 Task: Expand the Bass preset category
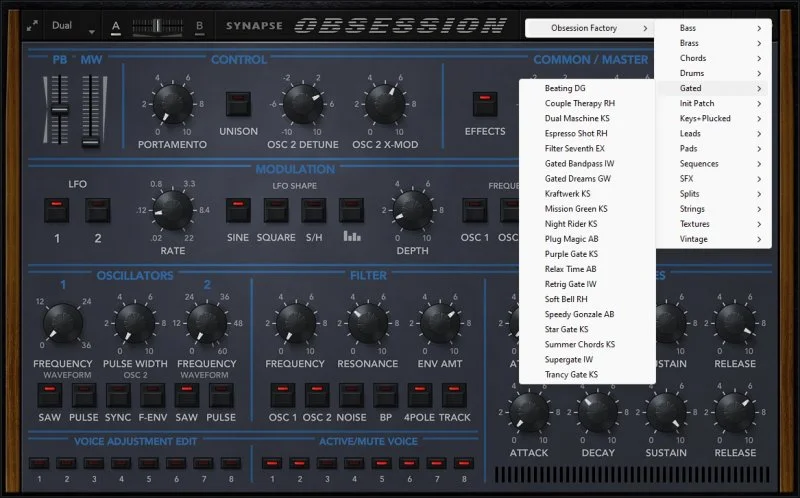(x=713, y=28)
